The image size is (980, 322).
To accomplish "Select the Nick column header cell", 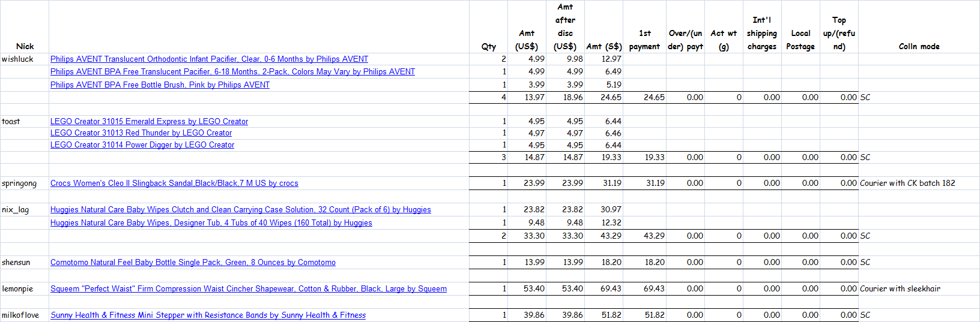I will [x=25, y=26].
